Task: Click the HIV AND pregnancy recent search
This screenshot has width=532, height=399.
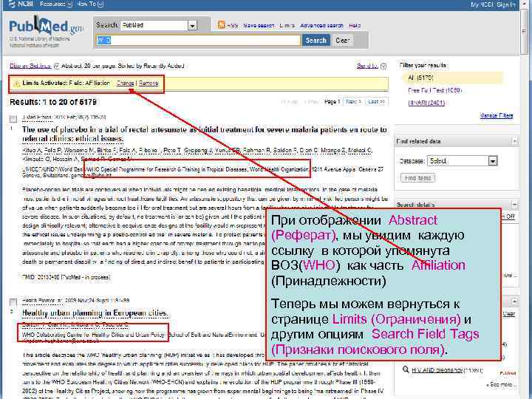Action: pos(437,370)
